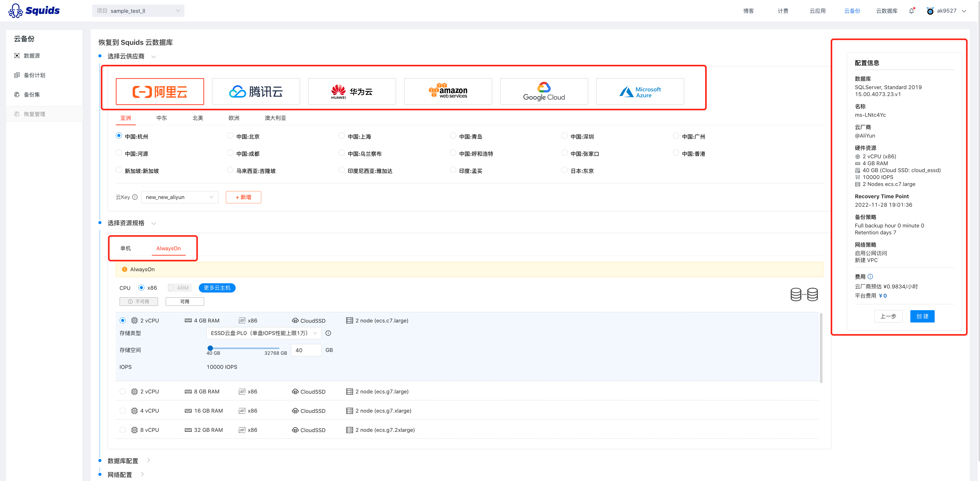Select 日本:东京 region radio button
The height and width of the screenshot is (481, 980).
[564, 170]
